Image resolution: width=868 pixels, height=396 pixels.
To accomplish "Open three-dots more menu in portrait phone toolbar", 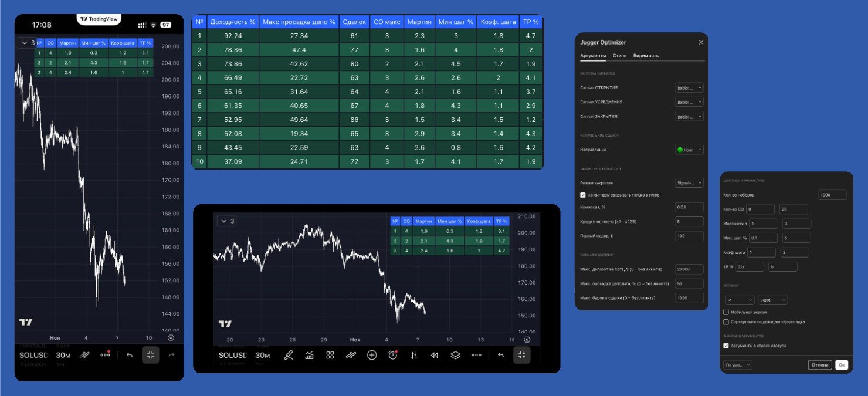I will point(106,354).
